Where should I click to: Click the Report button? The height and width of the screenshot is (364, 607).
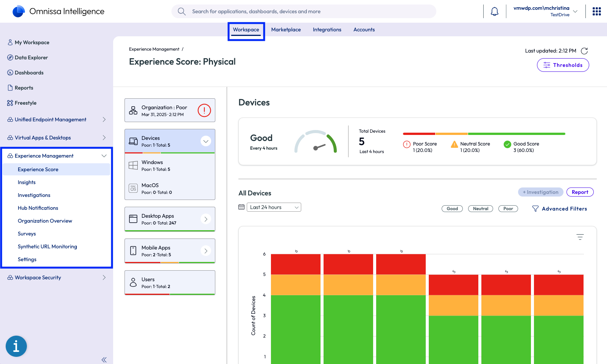pos(580,192)
